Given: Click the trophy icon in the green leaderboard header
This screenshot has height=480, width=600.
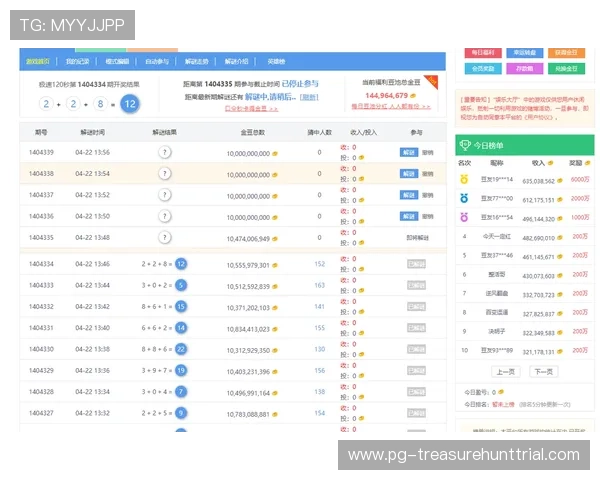Looking at the screenshot, I should (x=465, y=145).
